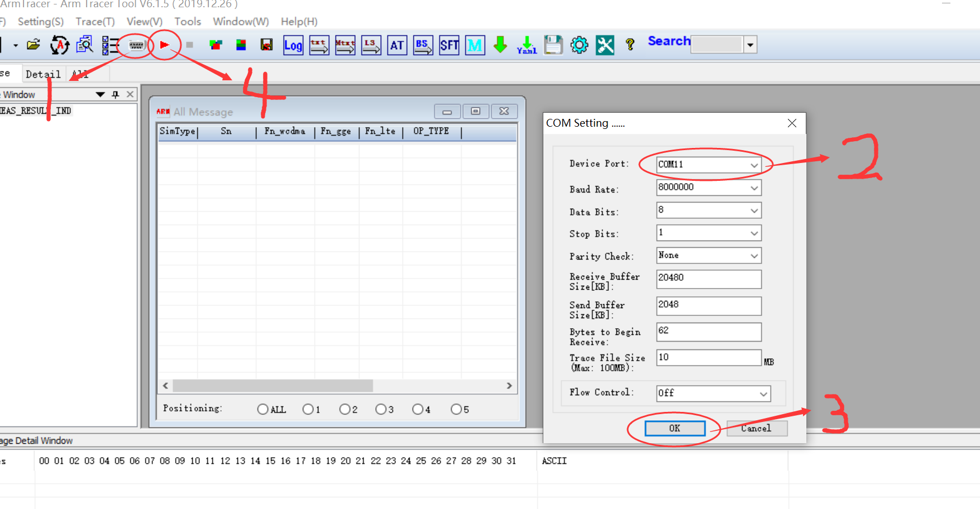
Task: Open settings via the gear icon
Action: point(579,45)
